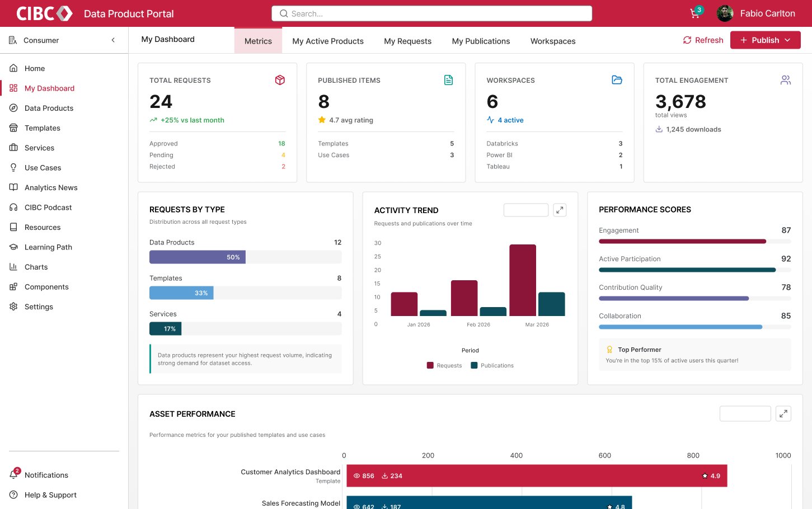Select the Customer Analytics Dashboard performance bar

tap(537, 476)
